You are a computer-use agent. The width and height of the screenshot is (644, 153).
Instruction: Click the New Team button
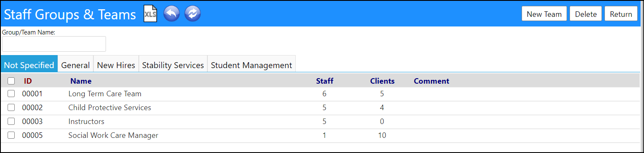[x=544, y=14]
